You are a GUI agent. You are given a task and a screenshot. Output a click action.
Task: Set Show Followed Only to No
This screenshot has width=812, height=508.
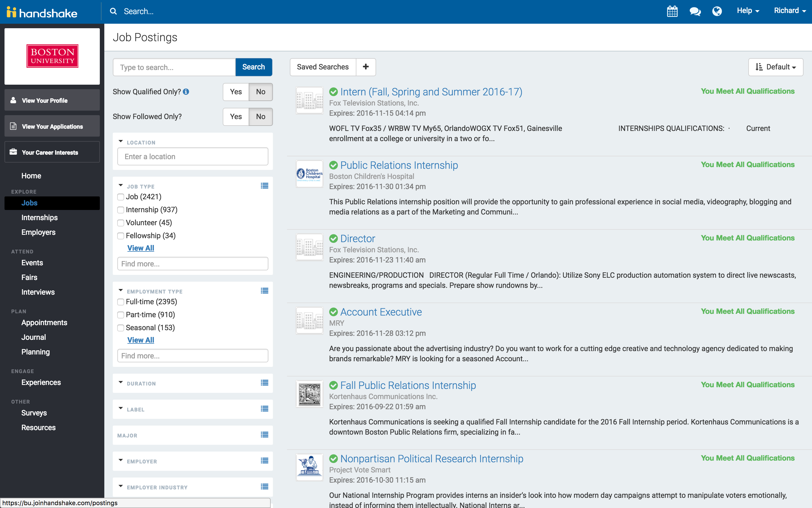(x=261, y=117)
